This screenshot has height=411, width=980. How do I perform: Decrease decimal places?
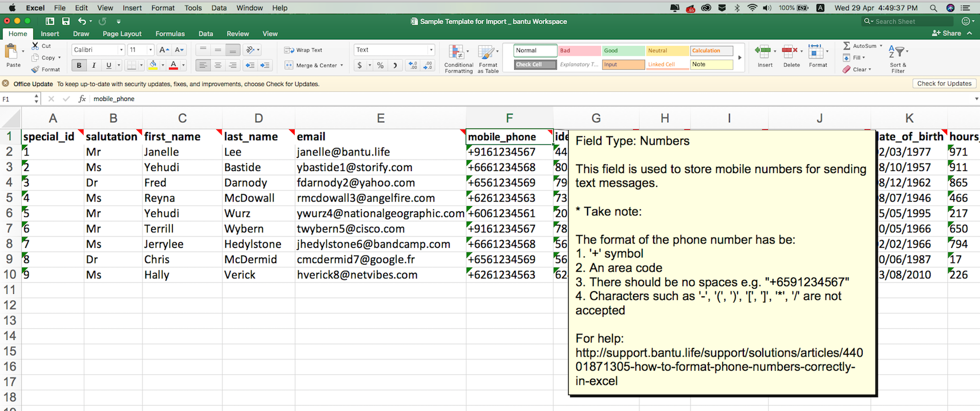click(428, 65)
